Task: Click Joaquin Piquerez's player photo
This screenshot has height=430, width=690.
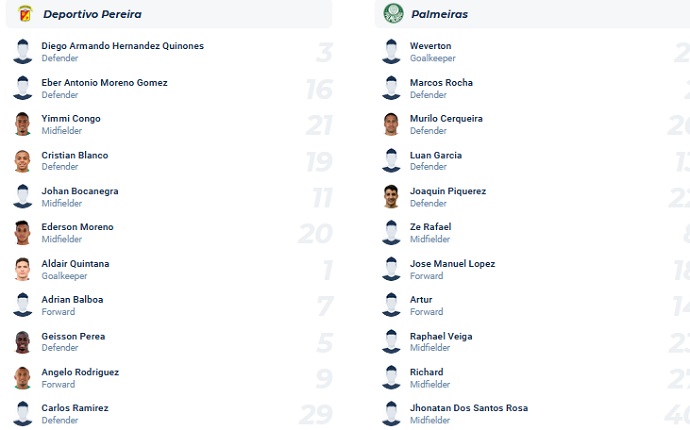Action: [x=391, y=196]
